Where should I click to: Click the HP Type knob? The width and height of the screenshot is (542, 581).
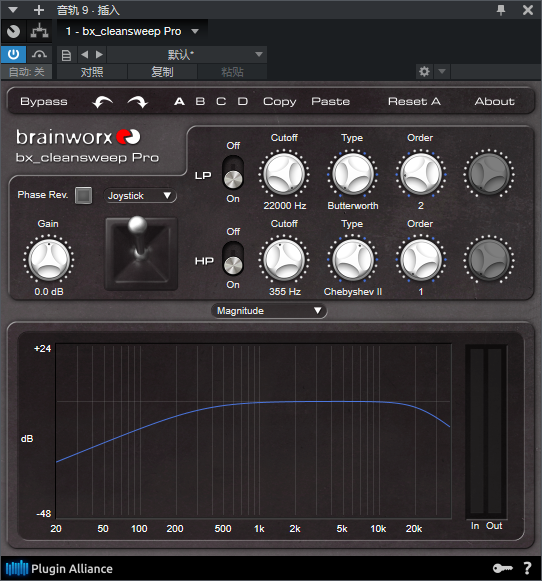(352, 260)
